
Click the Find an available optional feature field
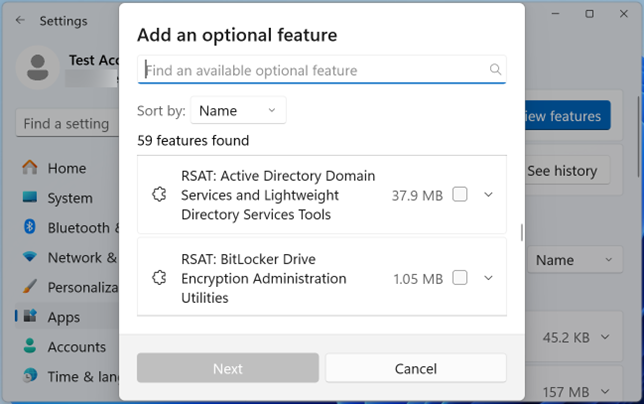coord(315,70)
